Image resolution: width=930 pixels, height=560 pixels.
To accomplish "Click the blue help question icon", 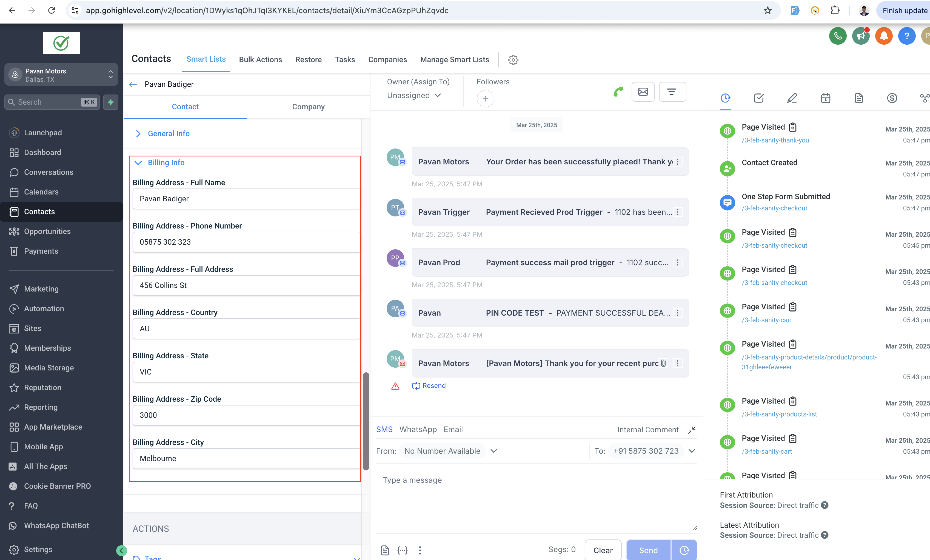I will click(907, 36).
